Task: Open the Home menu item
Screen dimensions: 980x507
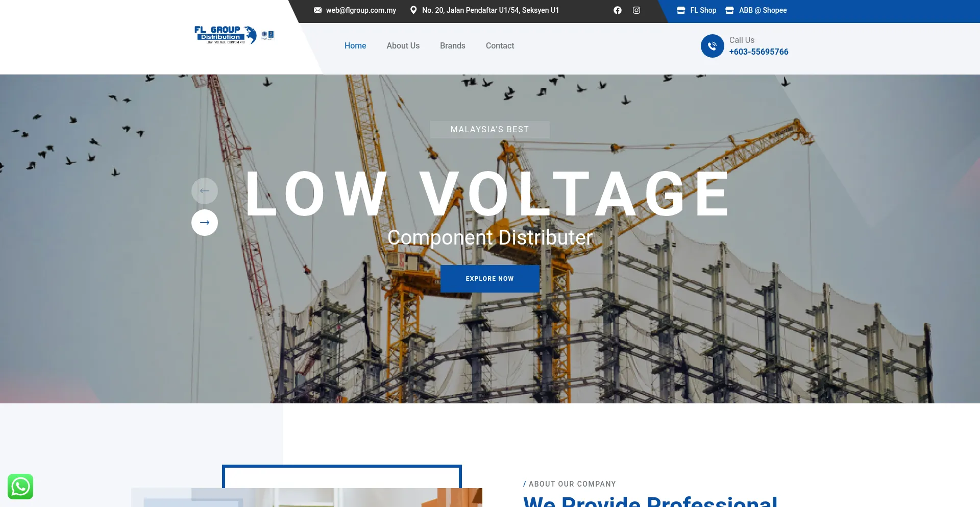Action: tap(355, 45)
